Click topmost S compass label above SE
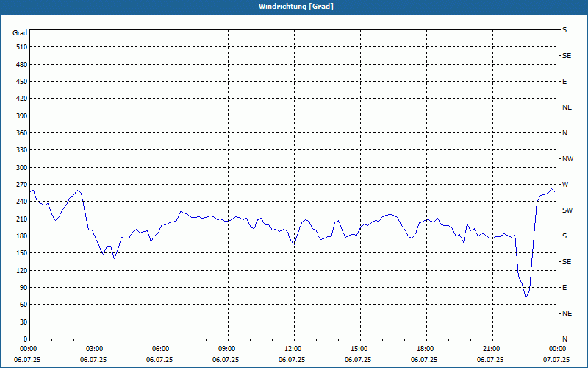Screen dimensions: 588x368 click(x=564, y=30)
